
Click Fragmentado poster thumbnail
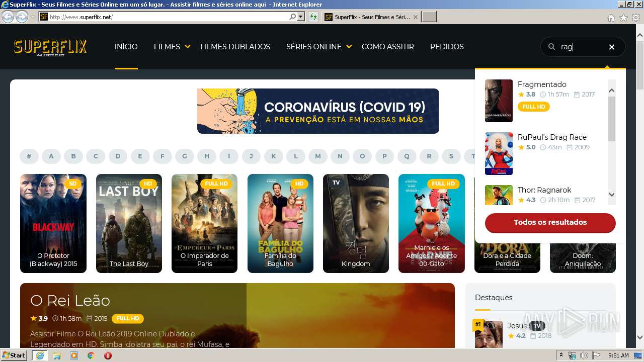(499, 101)
